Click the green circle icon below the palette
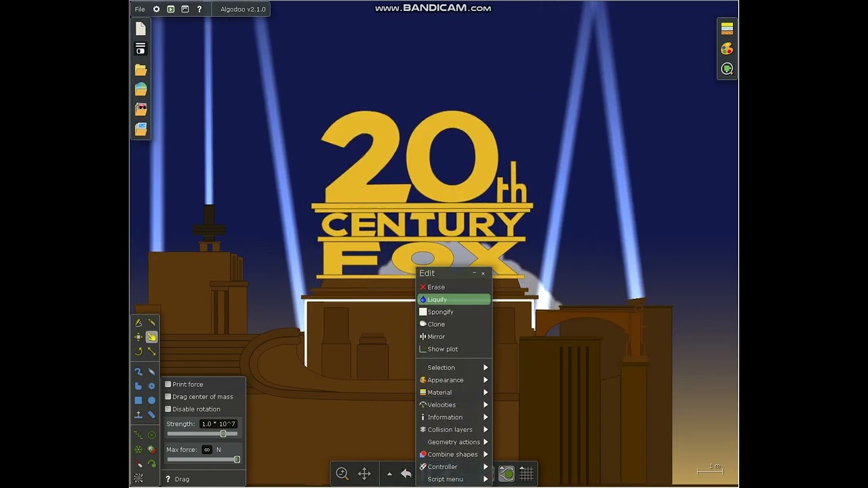 (x=727, y=68)
